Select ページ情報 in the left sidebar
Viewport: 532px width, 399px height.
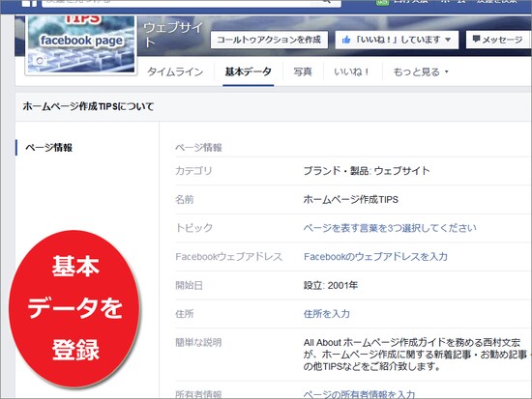point(48,148)
